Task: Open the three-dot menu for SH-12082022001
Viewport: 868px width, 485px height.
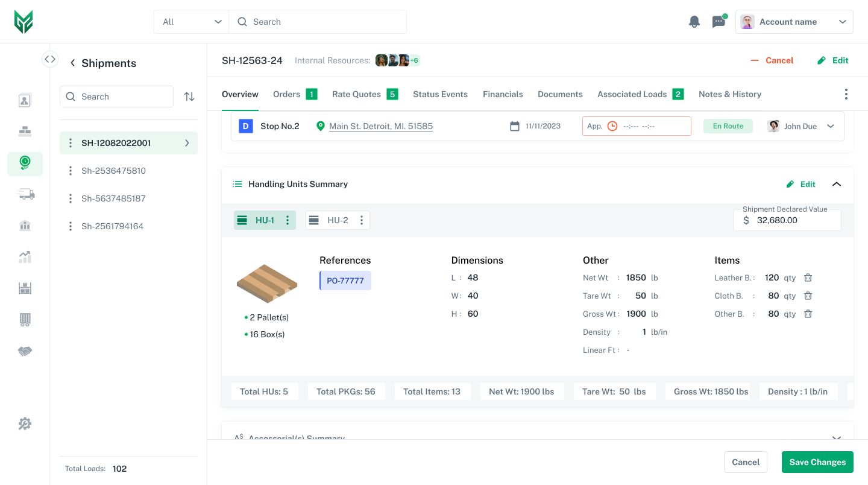Action: tap(71, 143)
